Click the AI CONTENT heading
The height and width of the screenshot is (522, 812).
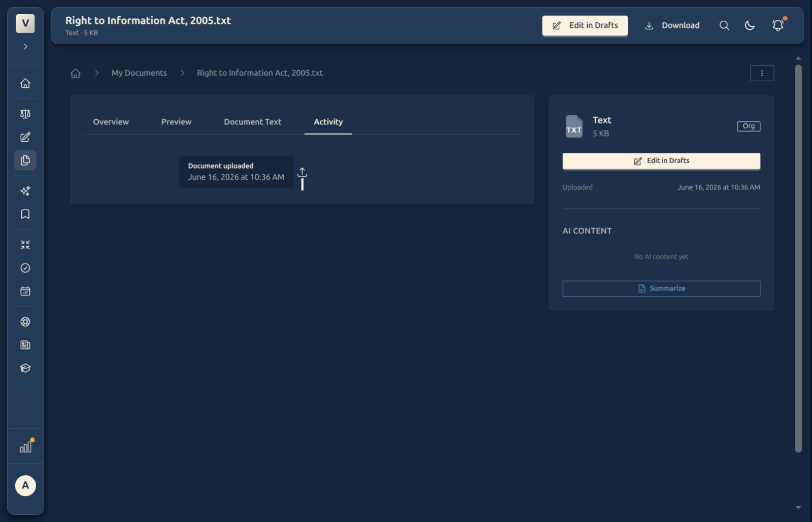tap(587, 231)
